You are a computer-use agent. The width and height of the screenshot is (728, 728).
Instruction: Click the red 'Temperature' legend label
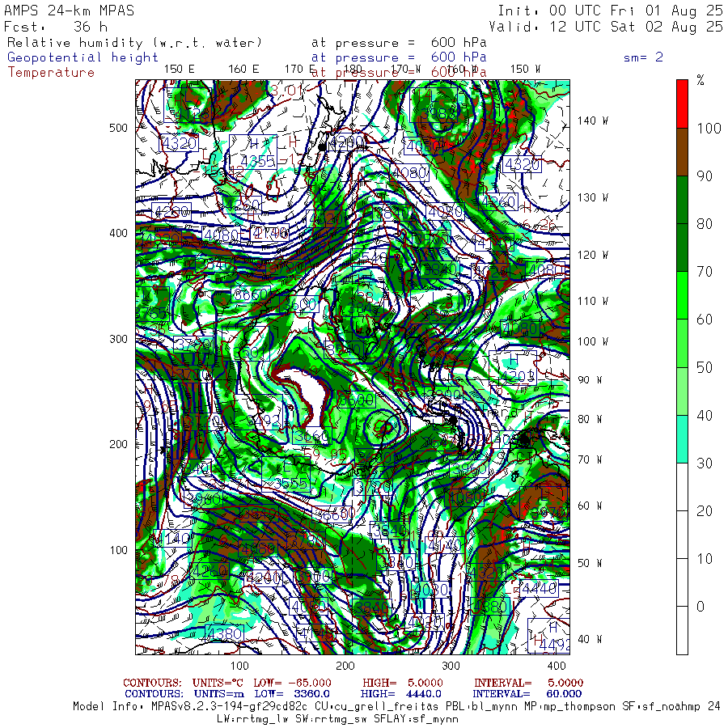(x=51, y=73)
